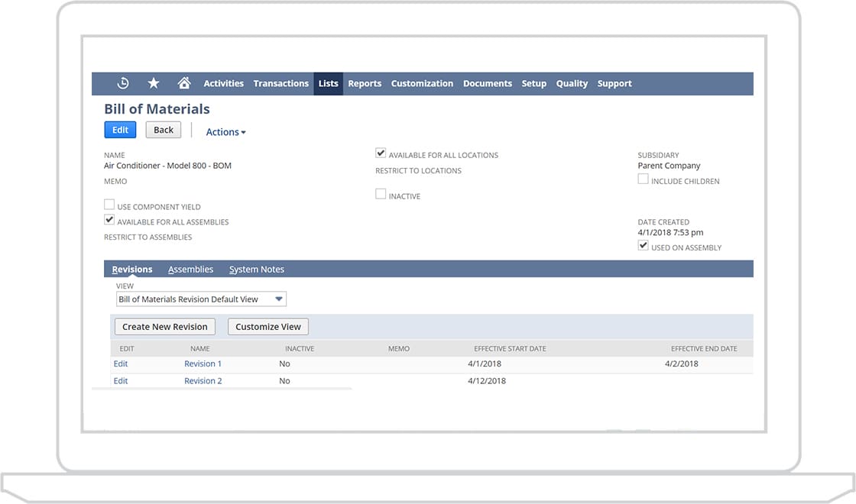Click the Parent Company subsidiary value
Image resolution: width=856 pixels, height=504 pixels.
pos(669,166)
